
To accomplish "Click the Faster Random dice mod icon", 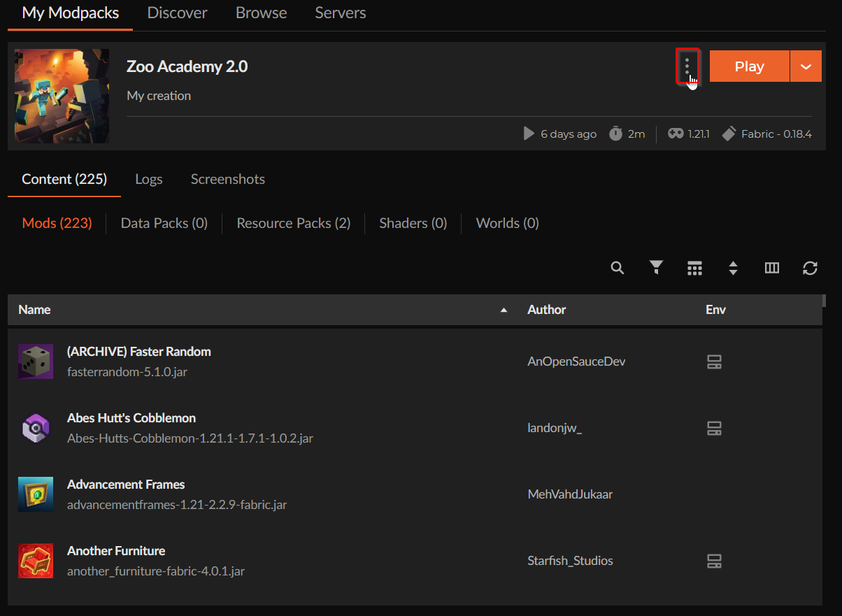I will tap(35, 361).
